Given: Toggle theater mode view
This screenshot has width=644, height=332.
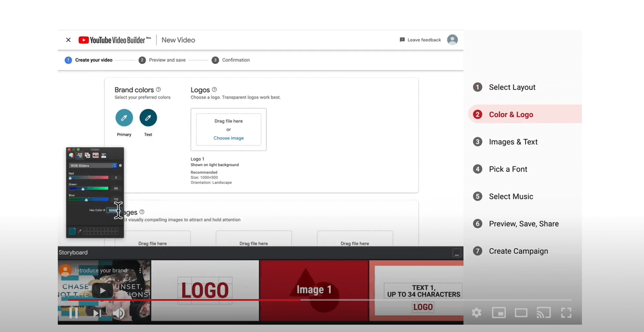Looking at the screenshot, I should point(521,313).
